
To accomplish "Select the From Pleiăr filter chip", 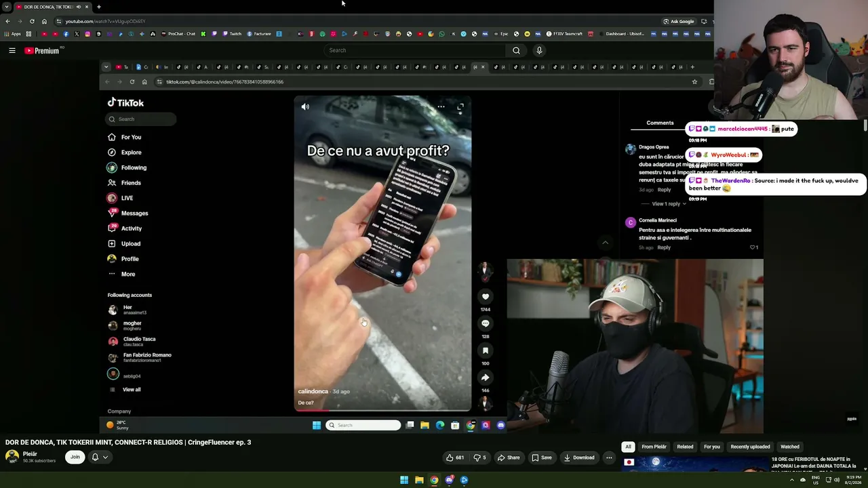I will (x=654, y=447).
